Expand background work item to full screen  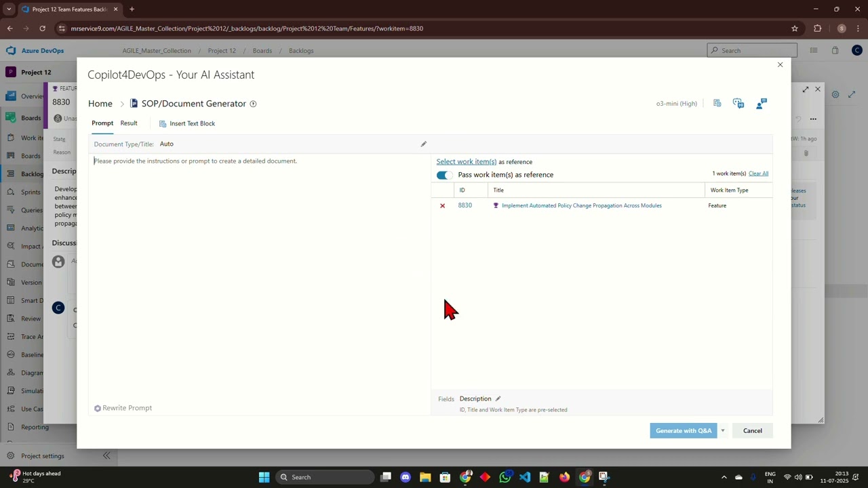click(805, 89)
